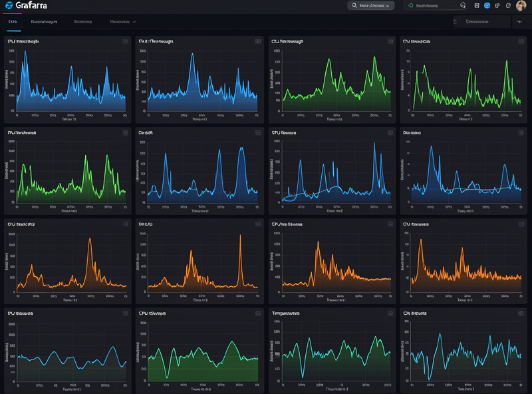This screenshot has width=532, height=394.
Task: Click the square grid icon in header
Action: click(477, 5)
